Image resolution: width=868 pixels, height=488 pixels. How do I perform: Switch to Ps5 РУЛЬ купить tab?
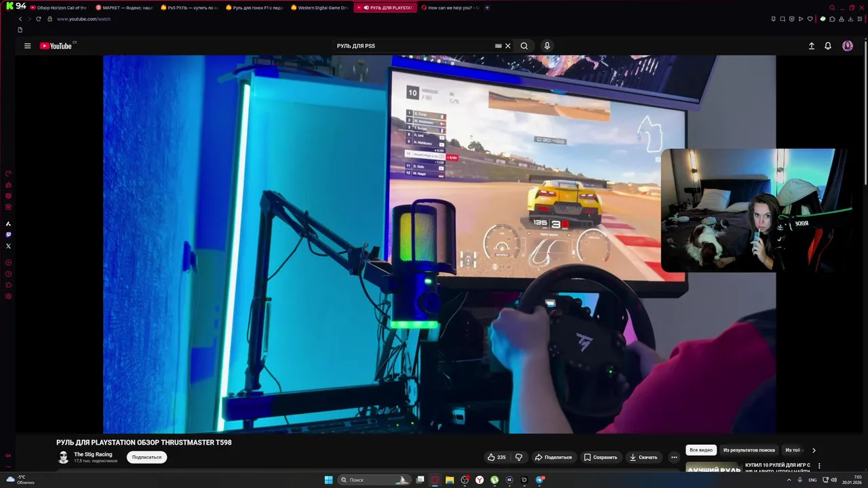pos(189,7)
